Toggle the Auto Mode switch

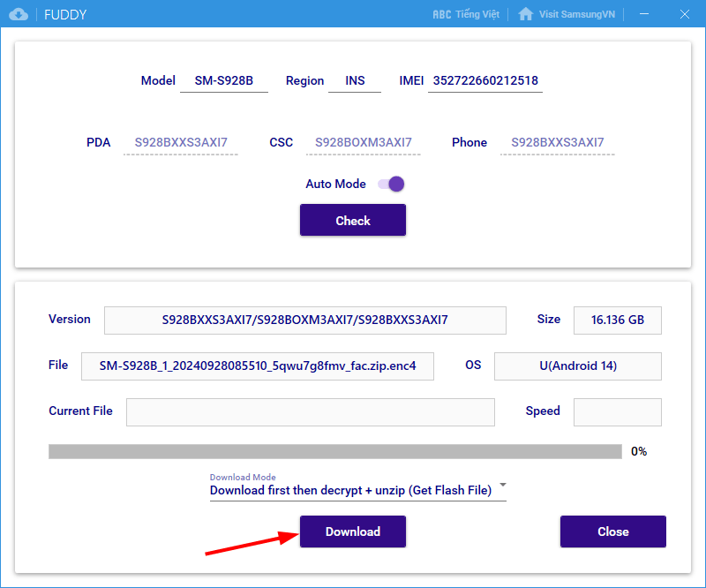click(x=390, y=184)
